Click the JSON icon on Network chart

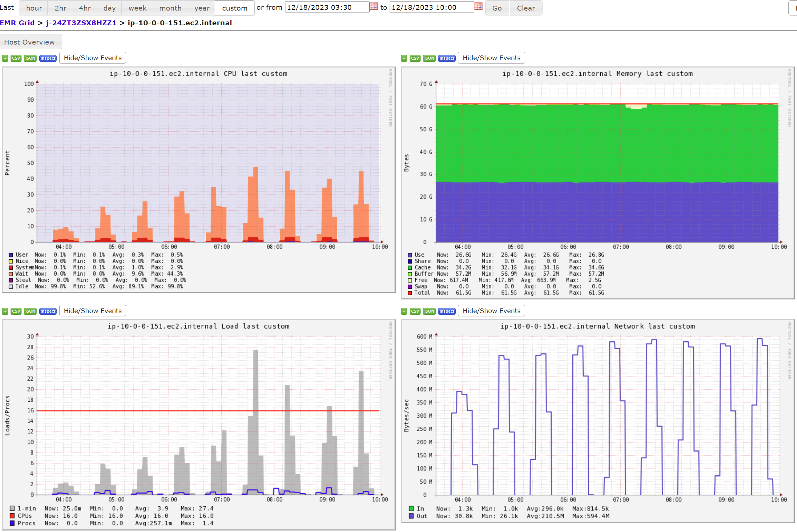click(x=427, y=311)
